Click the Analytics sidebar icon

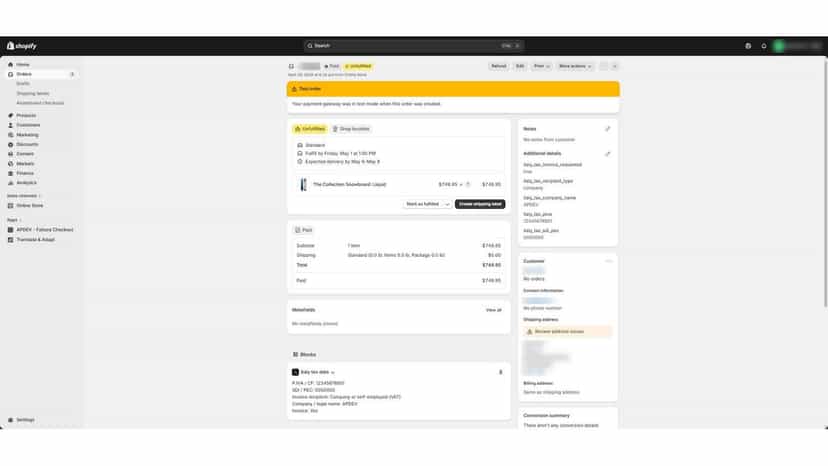pyautogui.click(x=11, y=183)
